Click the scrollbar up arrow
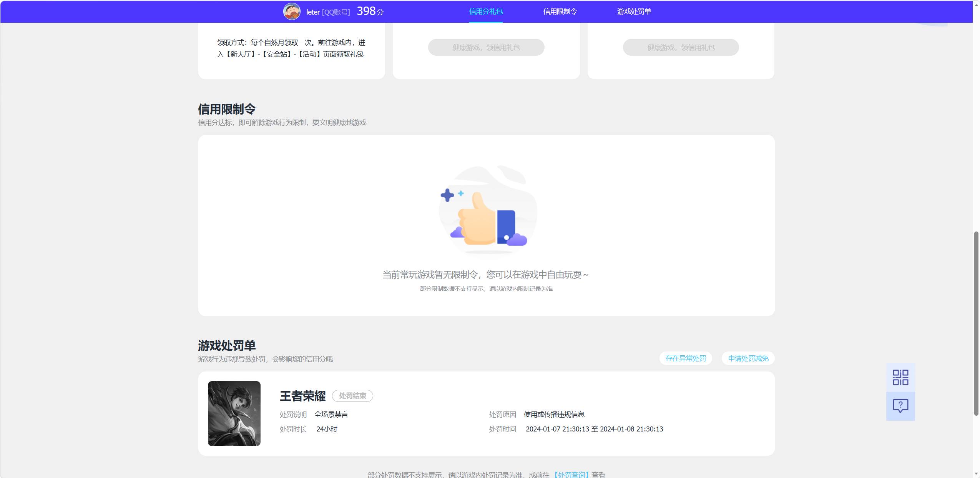 pos(976,5)
